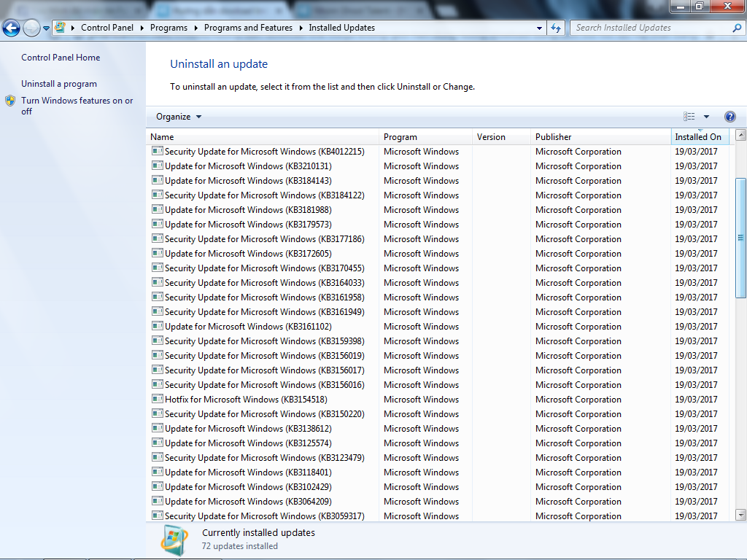Select the icon of update KB3161949
Image resolution: width=747 pixels, height=560 pixels.
(x=158, y=311)
